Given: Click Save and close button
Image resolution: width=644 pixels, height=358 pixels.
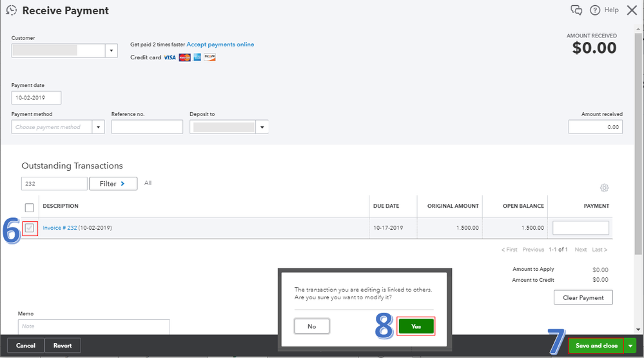Looking at the screenshot, I should (596, 346).
